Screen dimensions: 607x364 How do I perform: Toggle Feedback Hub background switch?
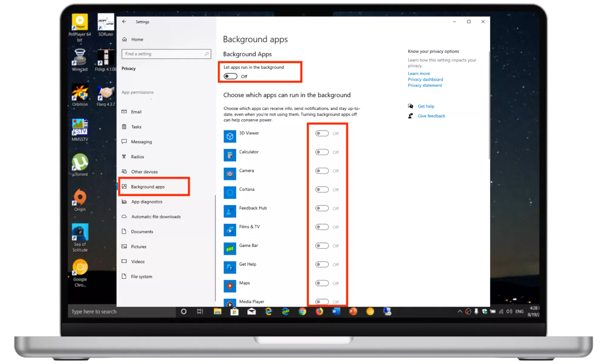point(322,208)
